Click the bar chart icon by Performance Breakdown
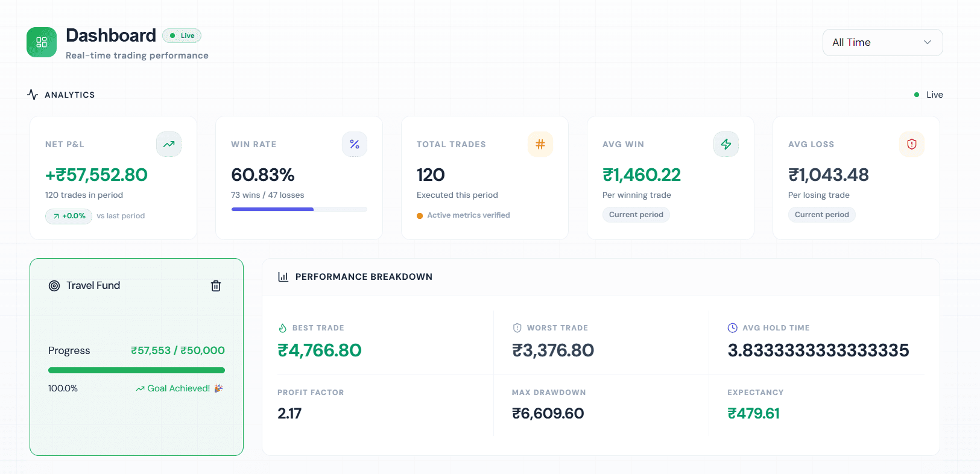The height and width of the screenshot is (474, 980). click(283, 277)
